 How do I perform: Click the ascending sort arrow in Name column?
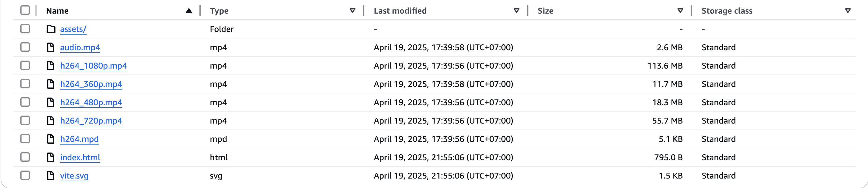(189, 11)
